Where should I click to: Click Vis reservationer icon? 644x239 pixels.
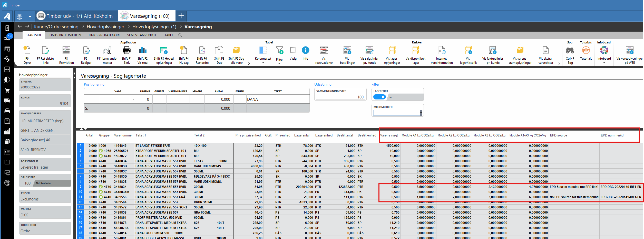click(x=324, y=50)
